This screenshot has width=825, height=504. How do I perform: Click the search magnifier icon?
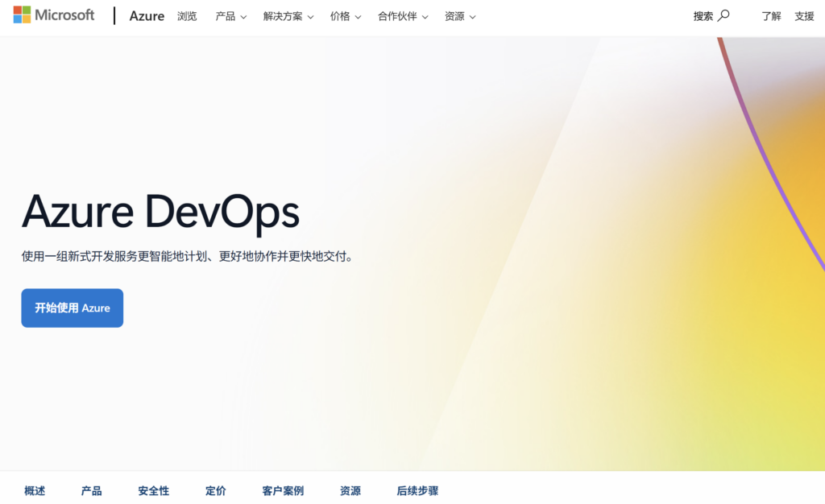pos(724,16)
